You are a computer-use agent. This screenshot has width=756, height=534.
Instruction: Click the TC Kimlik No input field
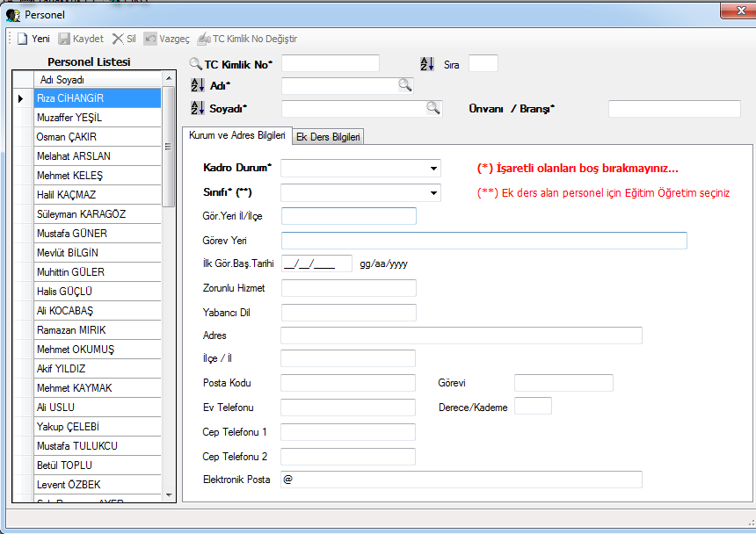(331, 63)
